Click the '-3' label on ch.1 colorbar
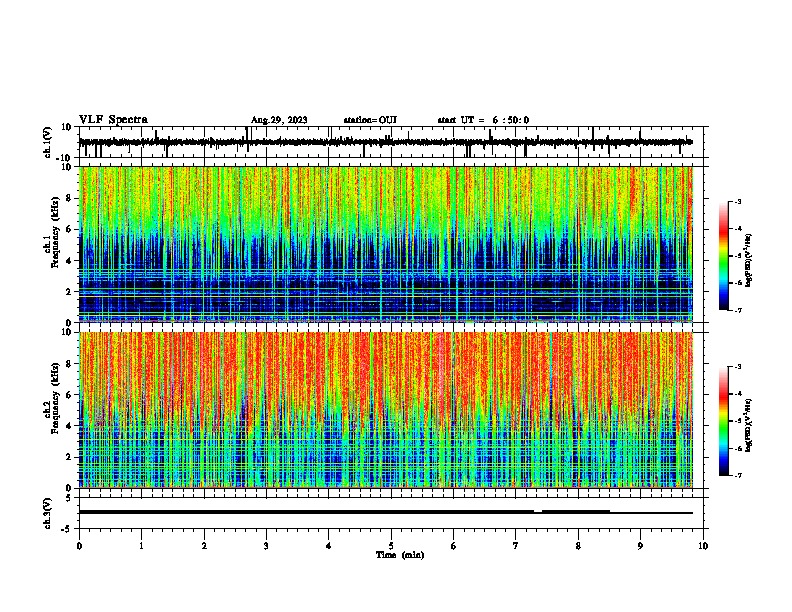The width and height of the screenshot is (792, 612). [x=737, y=202]
